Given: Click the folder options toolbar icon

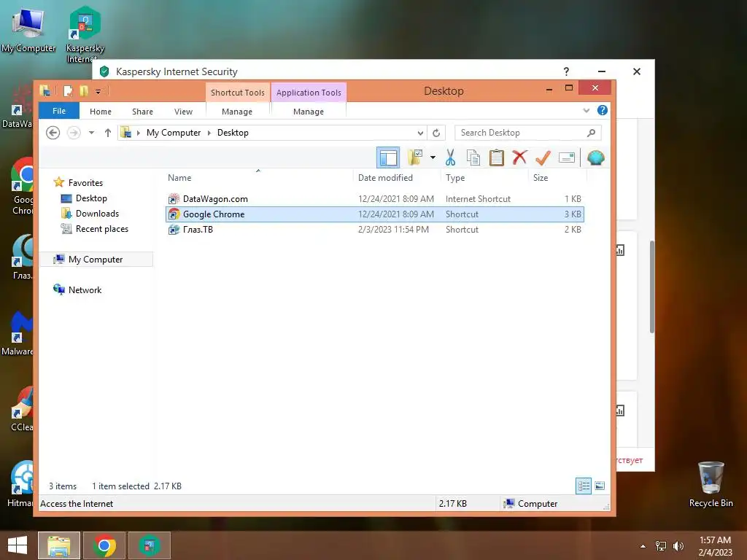Looking at the screenshot, I should click(x=415, y=157).
